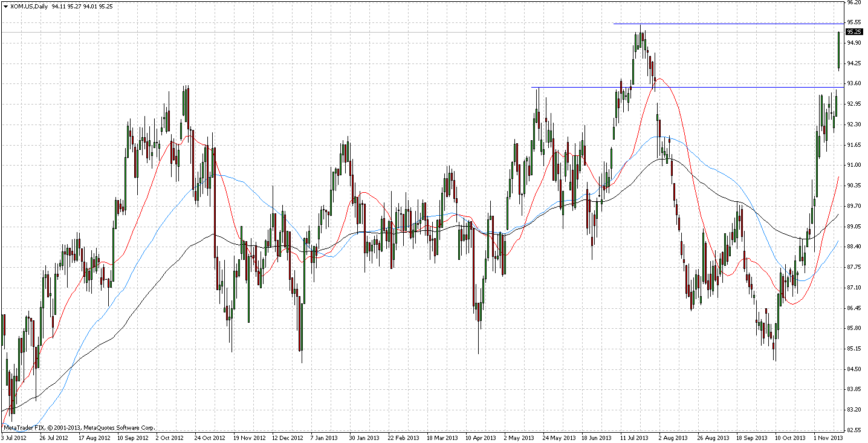Image resolution: width=868 pixels, height=443 pixels.
Task: Click the 82.55 label on price axis
Action: (853, 430)
